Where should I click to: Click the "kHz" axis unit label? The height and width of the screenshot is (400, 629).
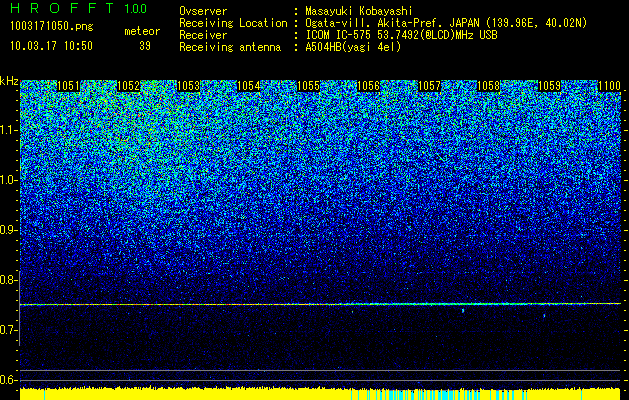[x=9, y=81]
